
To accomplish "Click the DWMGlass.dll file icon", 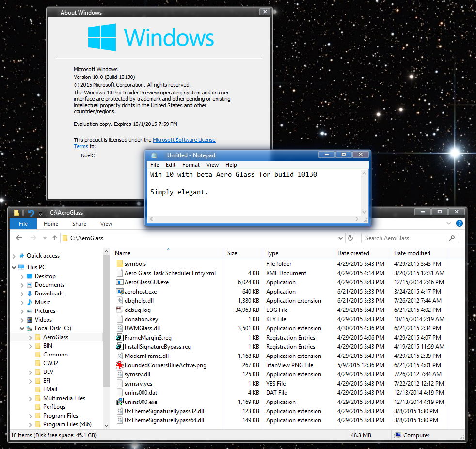I will [120, 328].
